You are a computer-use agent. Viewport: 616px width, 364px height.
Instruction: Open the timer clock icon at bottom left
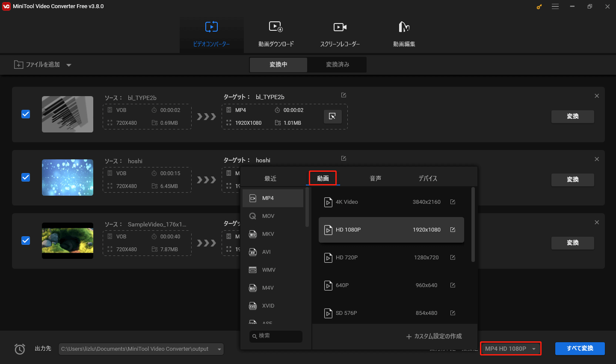[20, 349]
